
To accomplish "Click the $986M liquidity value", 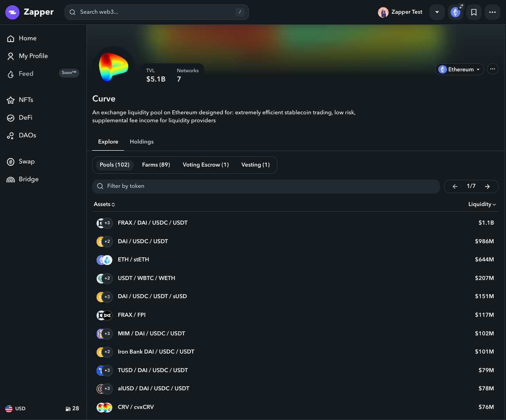I will [x=484, y=241].
